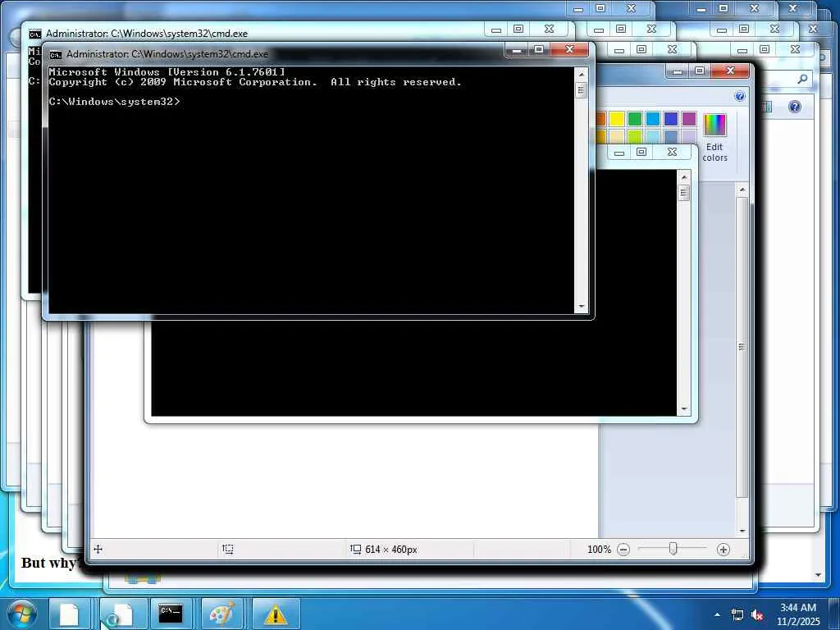This screenshot has width=840, height=630.
Task: Click the title bar icon of the rear cmd.exe window
Action: coord(34,34)
